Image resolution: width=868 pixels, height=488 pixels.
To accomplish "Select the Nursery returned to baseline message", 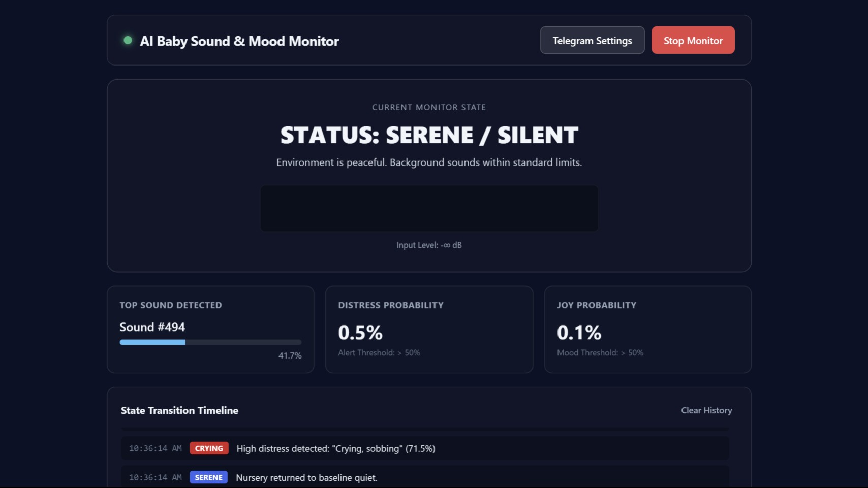I will (x=307, y=478).
